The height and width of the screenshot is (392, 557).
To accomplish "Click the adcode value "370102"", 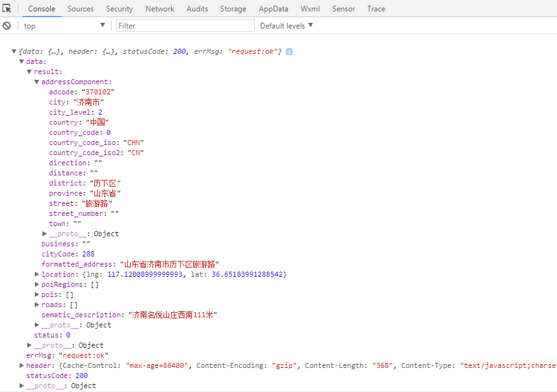I will 98,92.
